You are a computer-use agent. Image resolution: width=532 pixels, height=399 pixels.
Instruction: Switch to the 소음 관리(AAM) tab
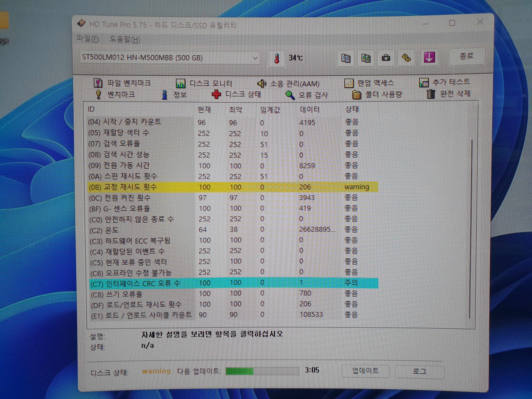tap(288, 84)
